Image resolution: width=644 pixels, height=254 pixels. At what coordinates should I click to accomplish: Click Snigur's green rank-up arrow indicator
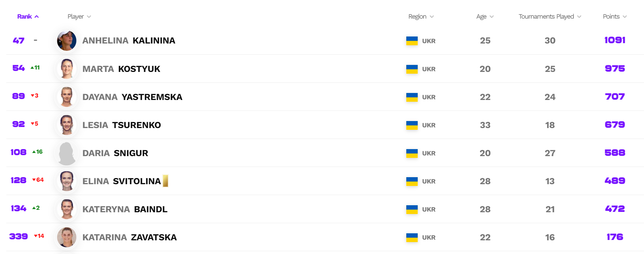tap(34, 152)
